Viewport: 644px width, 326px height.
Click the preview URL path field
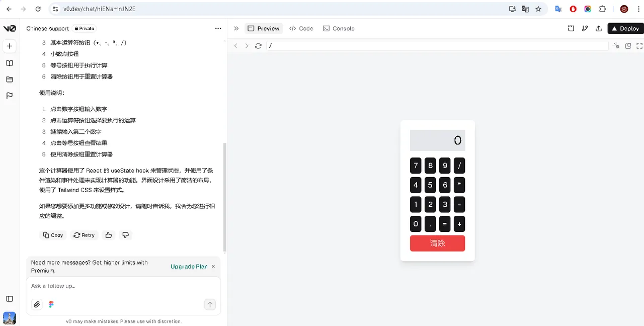point(437,46)
